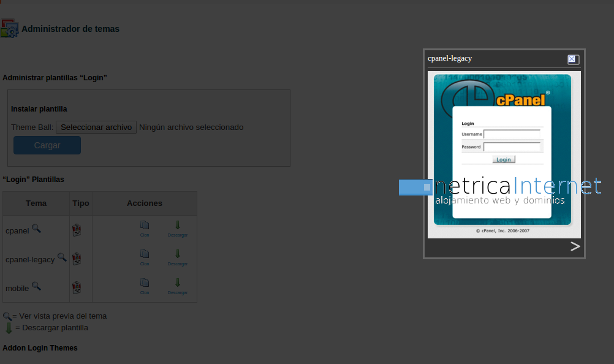Download the cpanel-legacy theme template
The image size is (614, 364).
click(x=178, y=257)
